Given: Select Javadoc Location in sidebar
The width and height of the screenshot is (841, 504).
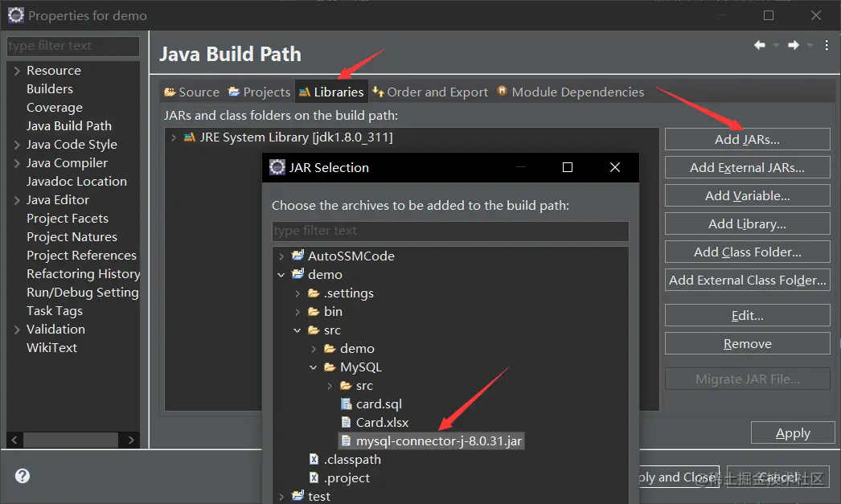Looking at the screenshot, I should (76, 182).
